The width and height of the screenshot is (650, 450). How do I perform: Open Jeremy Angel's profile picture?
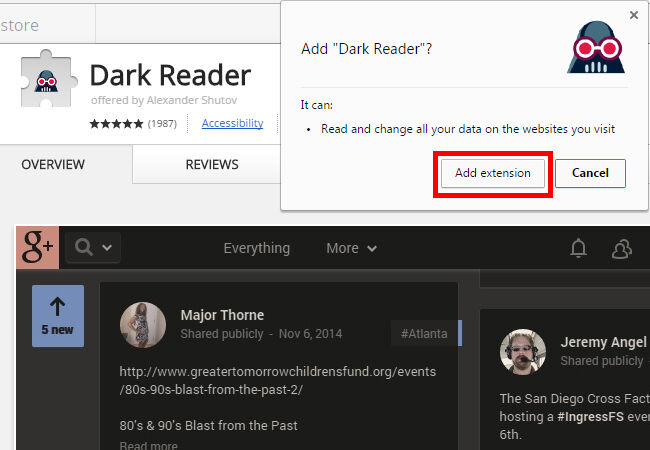523,352
